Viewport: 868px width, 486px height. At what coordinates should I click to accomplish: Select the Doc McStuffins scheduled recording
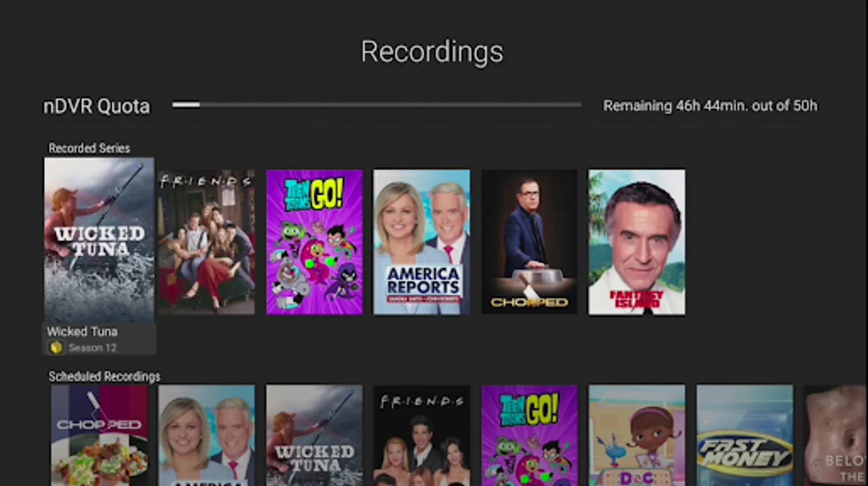tap(637, 435)
